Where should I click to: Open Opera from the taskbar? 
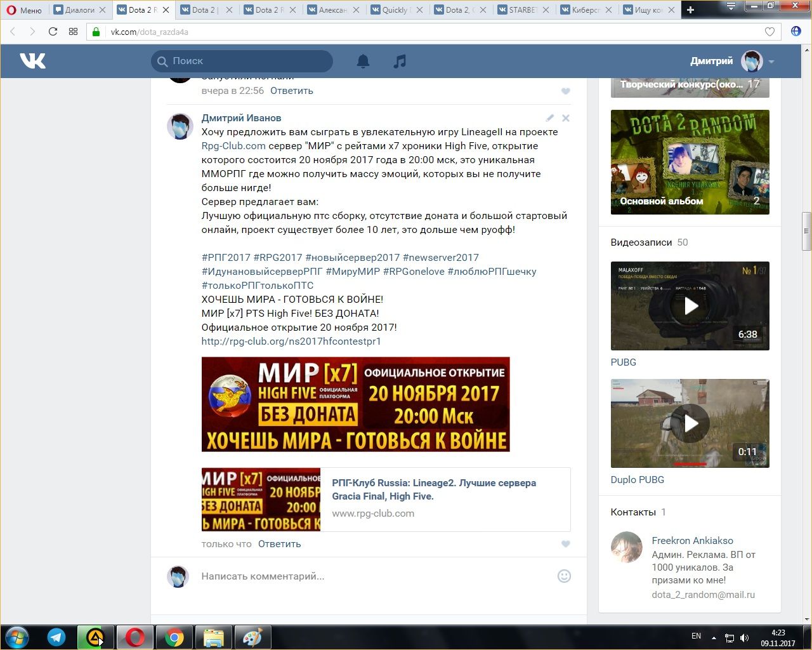pyautogui.click(x=135, y=637)
